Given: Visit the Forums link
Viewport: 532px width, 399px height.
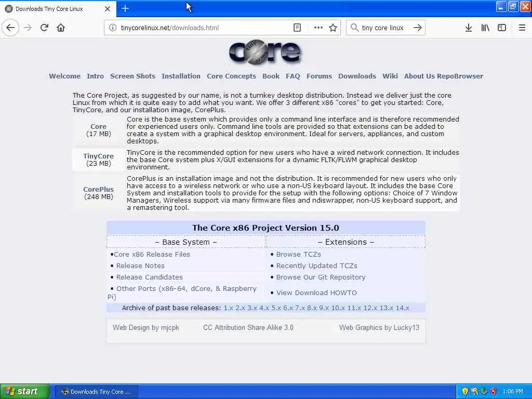Looking at the screenshot, I should click(320, 76).
